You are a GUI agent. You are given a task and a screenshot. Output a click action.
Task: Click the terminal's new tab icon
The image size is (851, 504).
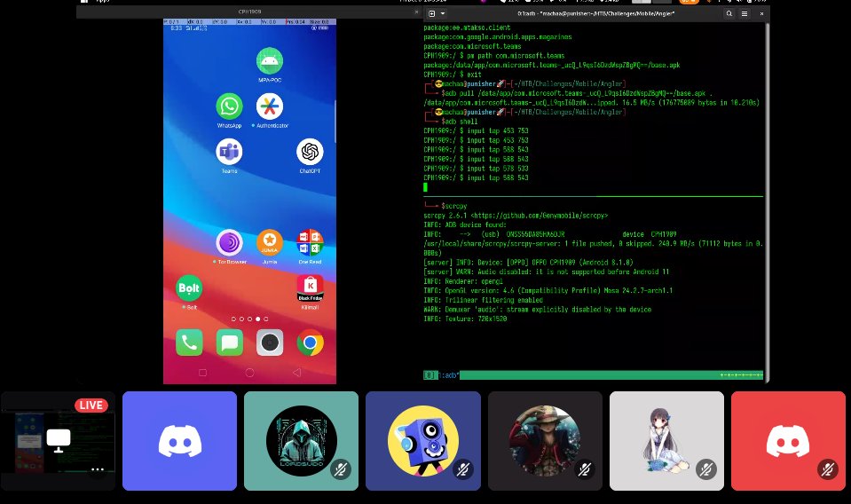[432, 13]
